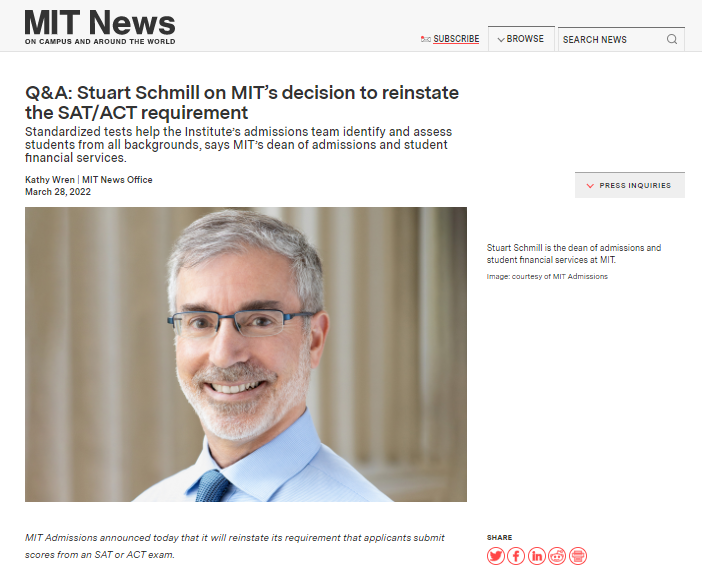This screenshot has height=576, width=702.
Task: Share article on Twitter
Action: coord(496,556)
